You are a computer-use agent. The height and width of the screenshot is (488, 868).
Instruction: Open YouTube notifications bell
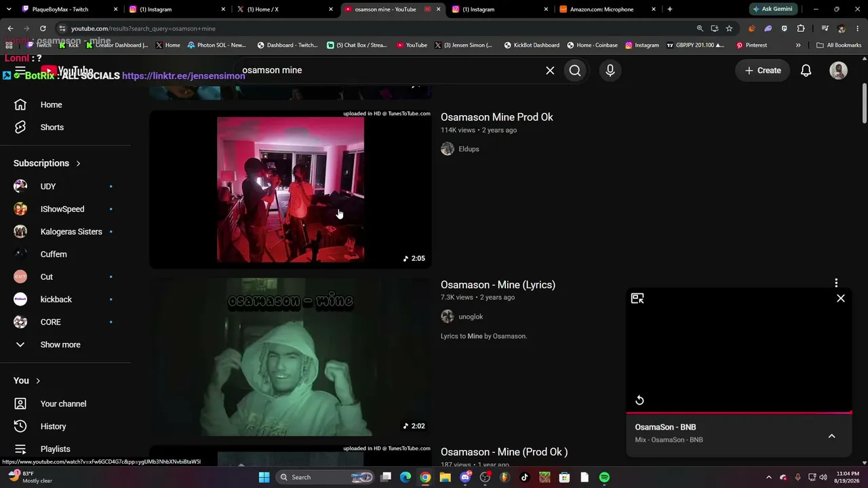click(x=806, y=70)
